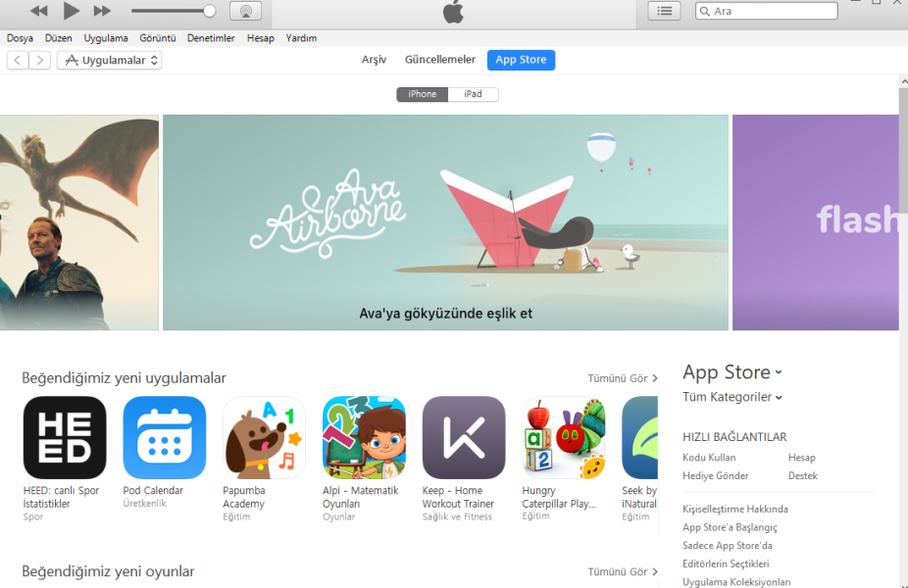Click the rewind playback button

click(x=39, y=11)
